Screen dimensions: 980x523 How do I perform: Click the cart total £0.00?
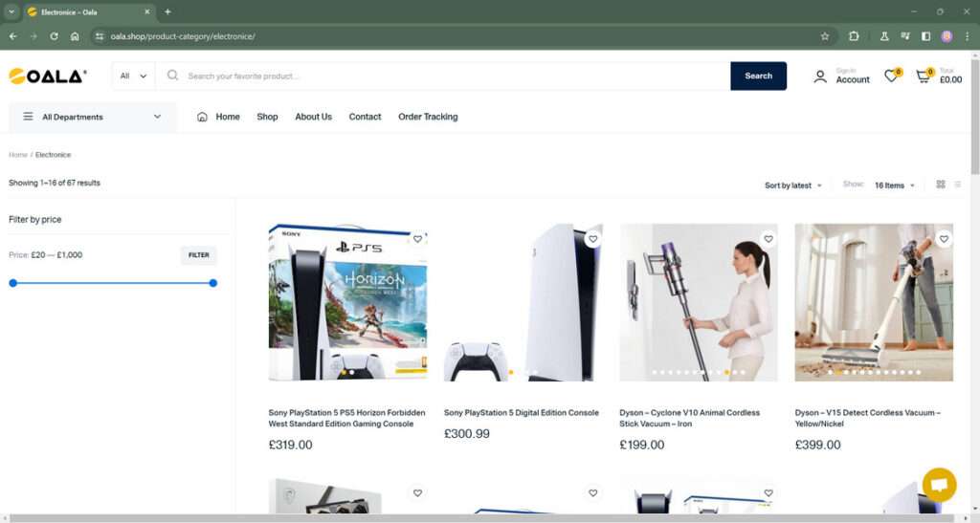[x=950, y=80]
